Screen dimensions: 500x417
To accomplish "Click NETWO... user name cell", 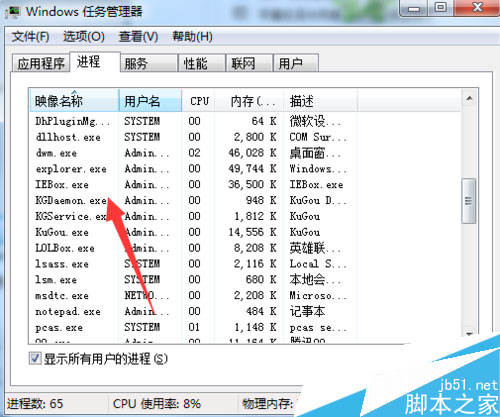I will tap(147, 296).
